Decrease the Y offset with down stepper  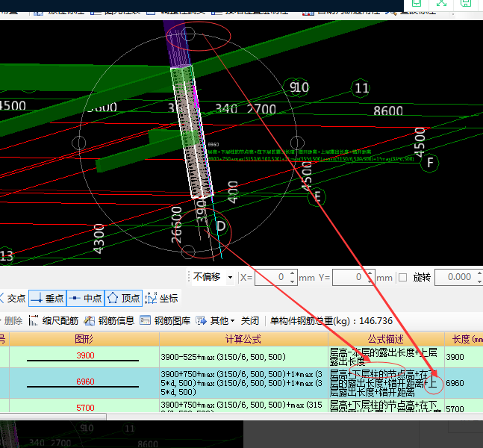pyautogui.click(x=370, y=281)
